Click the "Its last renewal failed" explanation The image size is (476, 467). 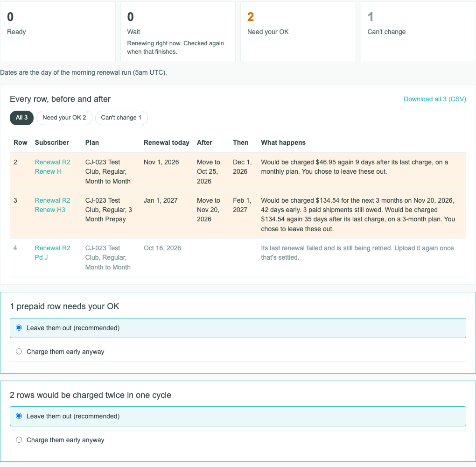coord(357,253)
